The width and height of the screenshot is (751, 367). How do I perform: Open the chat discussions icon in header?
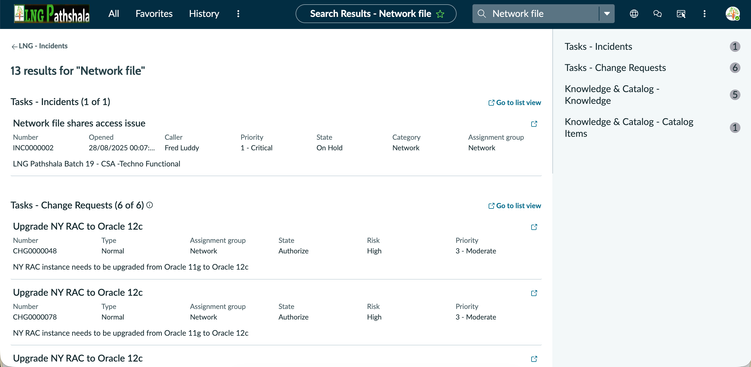click(x=658, y=14)
